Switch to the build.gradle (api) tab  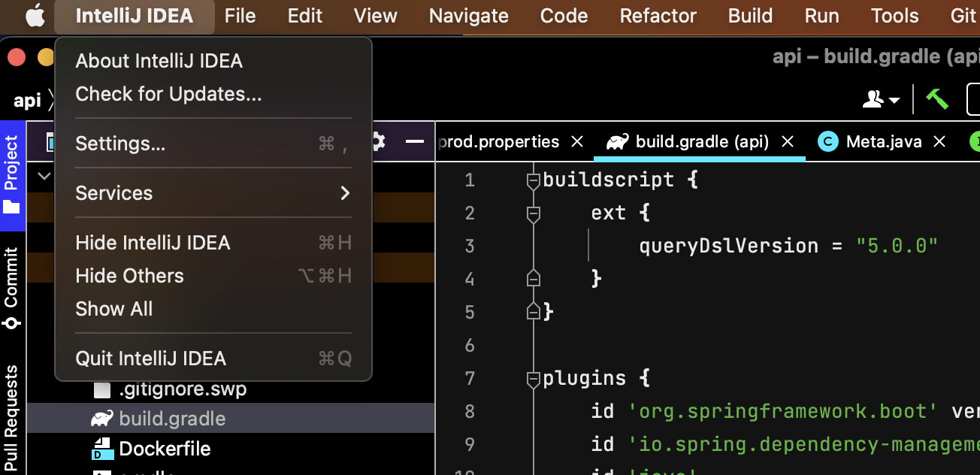tap(702, 141)
